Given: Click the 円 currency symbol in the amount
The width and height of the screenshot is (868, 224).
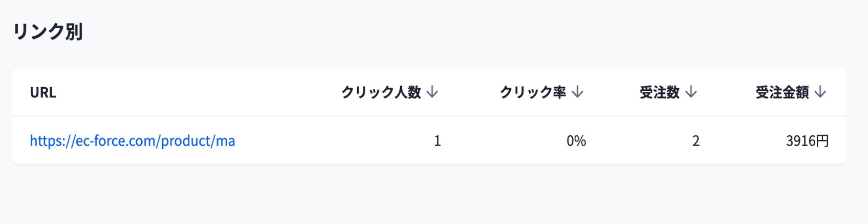Looking at the screenshot, I should click(x=823, y=140).
